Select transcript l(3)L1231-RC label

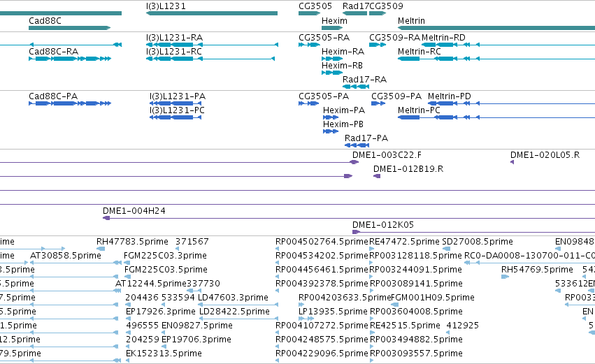174,52
